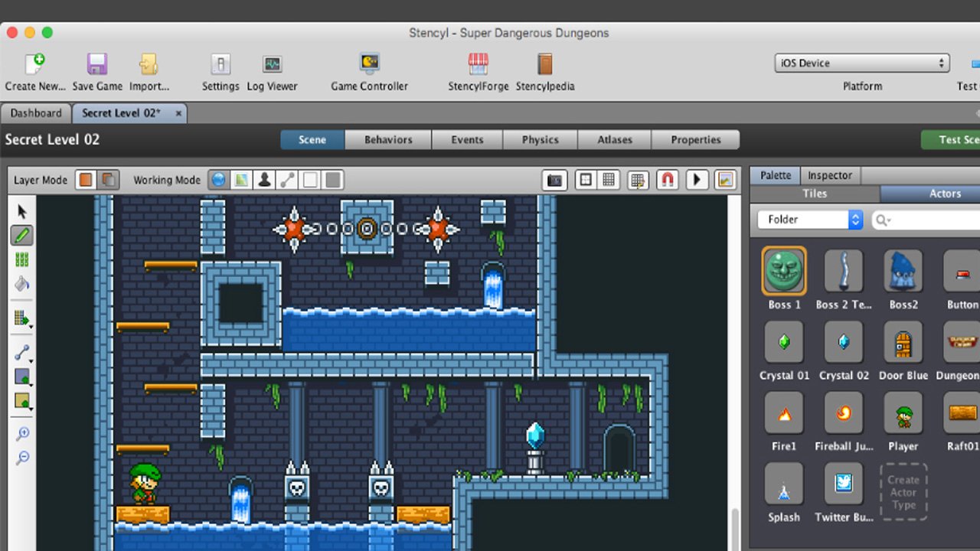
Task: Open the Inspector tab
Action: coord(829,175)
